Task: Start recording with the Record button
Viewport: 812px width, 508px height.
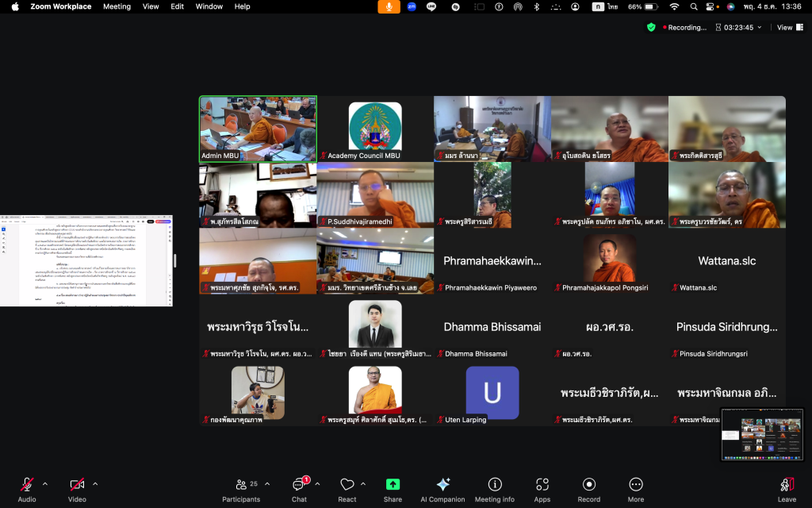Action: 589,489
